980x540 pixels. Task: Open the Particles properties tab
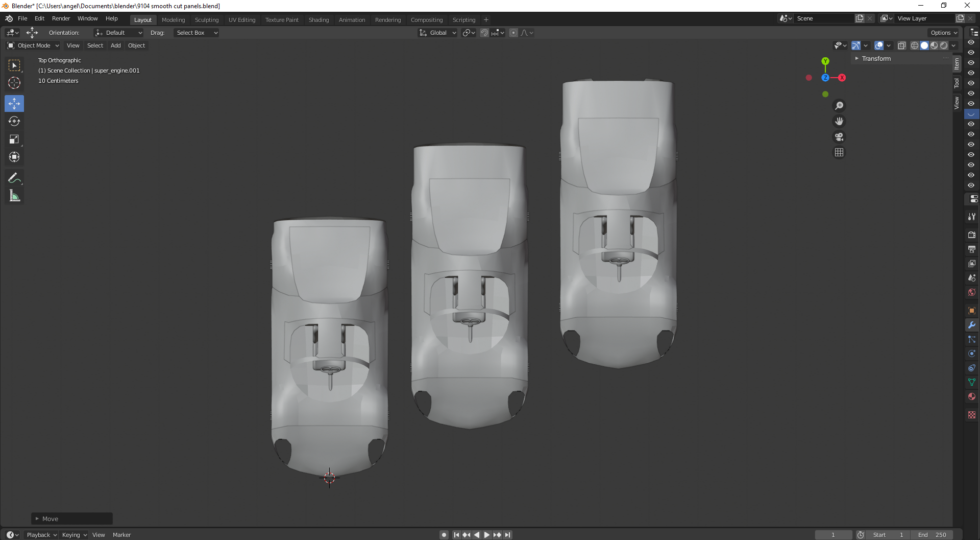coord(971,339)
